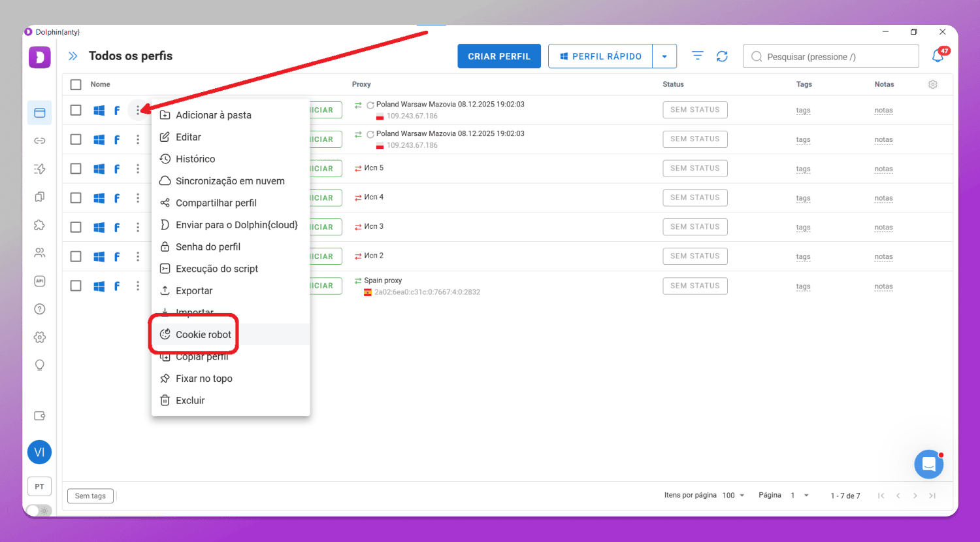
Task: Open the filter icon near search
Action: (x=698, y=56)
